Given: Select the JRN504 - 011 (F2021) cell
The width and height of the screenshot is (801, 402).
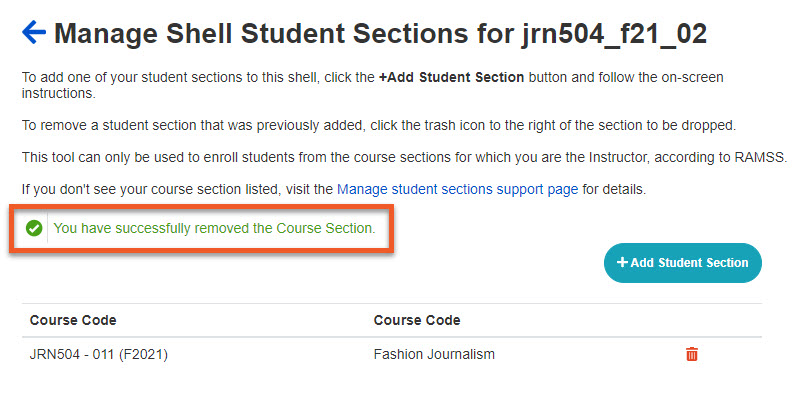Looking at the screenshot, I should (96, 354).
